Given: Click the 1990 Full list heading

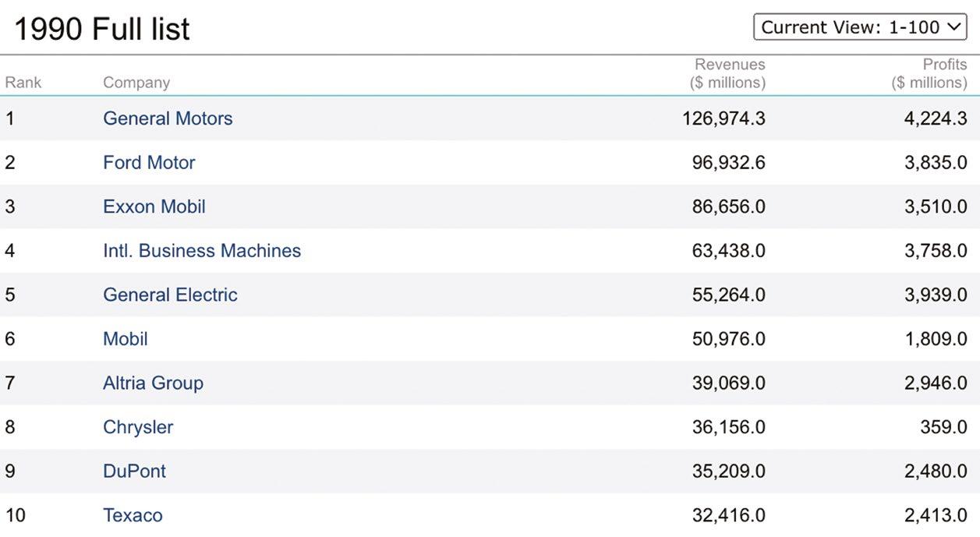Looking at the screenshot, I should (102, 29).
